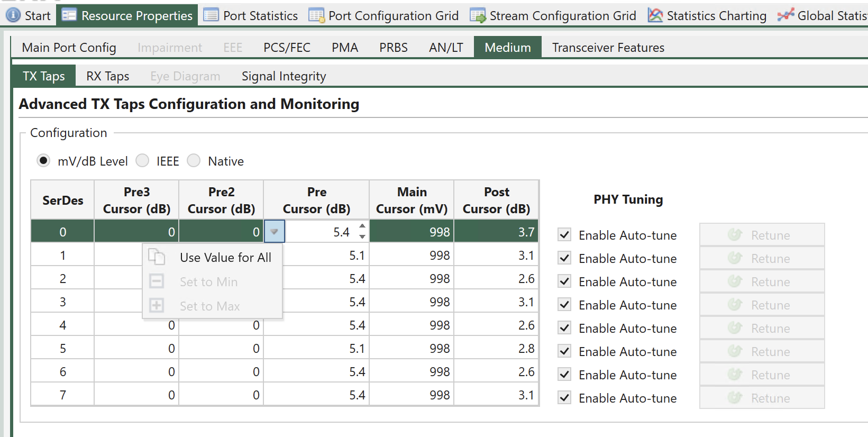Toggle Enable Auto-tune for SerDes 4

pyautogui.click(x=565, y=327)
